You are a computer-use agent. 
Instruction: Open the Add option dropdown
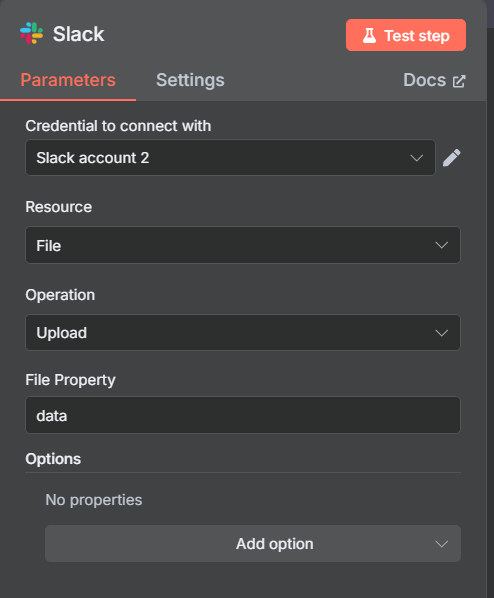[253, 543]
